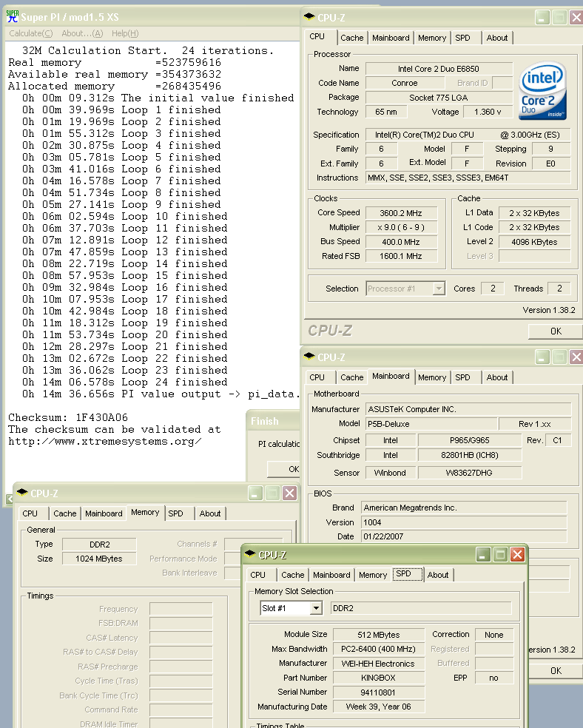This screenshot has width=583, height=728.
Task: Open the Help menu in Super PI
Action: 125,33
